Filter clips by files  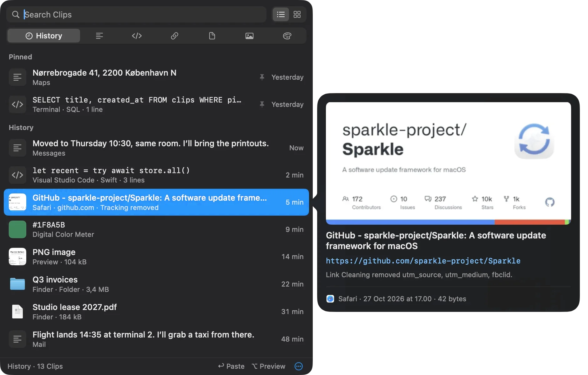(x=212, y=36)
